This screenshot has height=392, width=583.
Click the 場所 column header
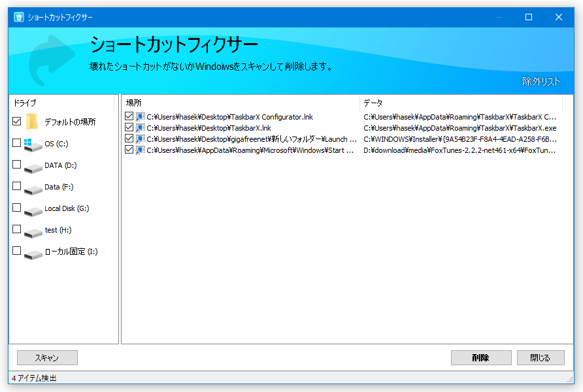pyautogui.click(x=241, y=103)
